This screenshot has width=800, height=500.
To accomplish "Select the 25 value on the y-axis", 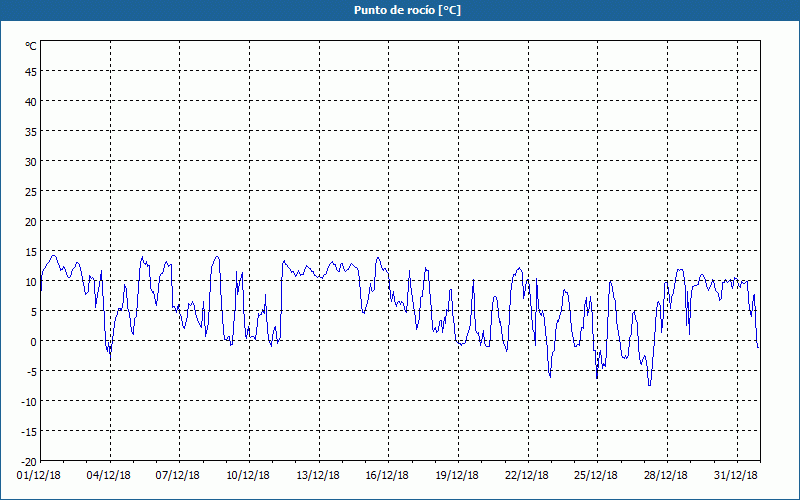I will (x=31, y=191).
